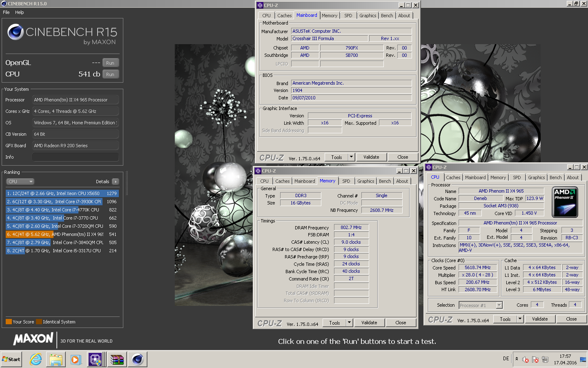This screenshot has width=588, height=368.
Task: Open Windows Explorer folder icon in taskbar
Action: (56, 359)
